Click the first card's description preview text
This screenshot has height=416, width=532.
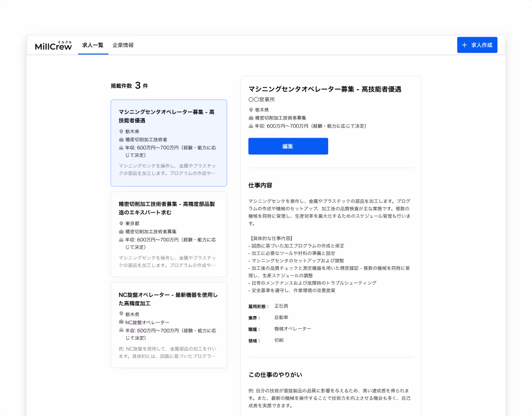pyautogui.click(x=167, y=169)
